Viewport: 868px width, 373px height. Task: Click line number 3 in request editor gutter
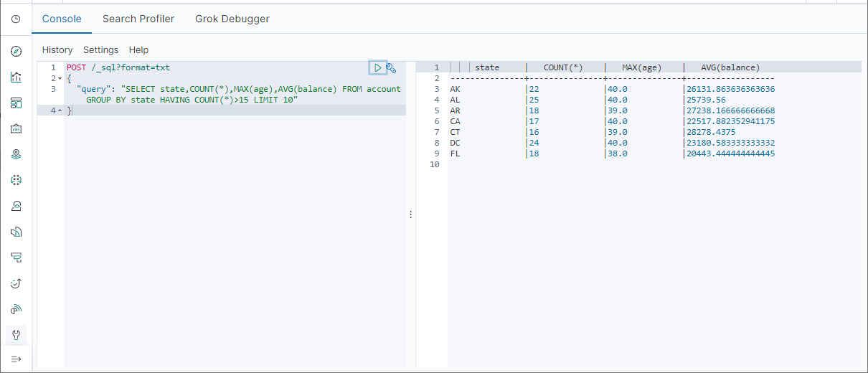(53, 89)
